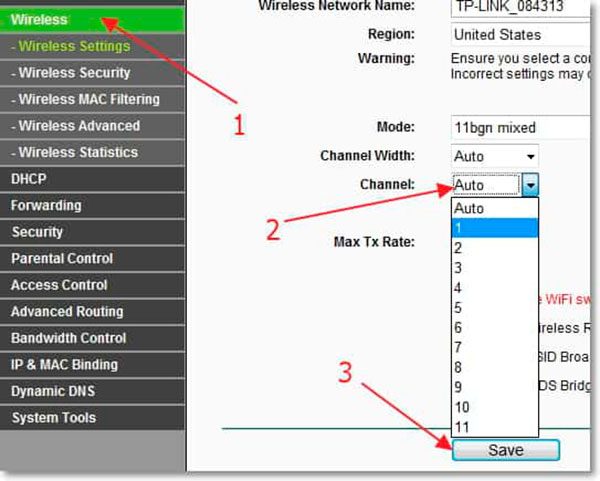The width and height of the screenshot is (600, 481).
Task: Click the Region: label
Action: point(391,34)
